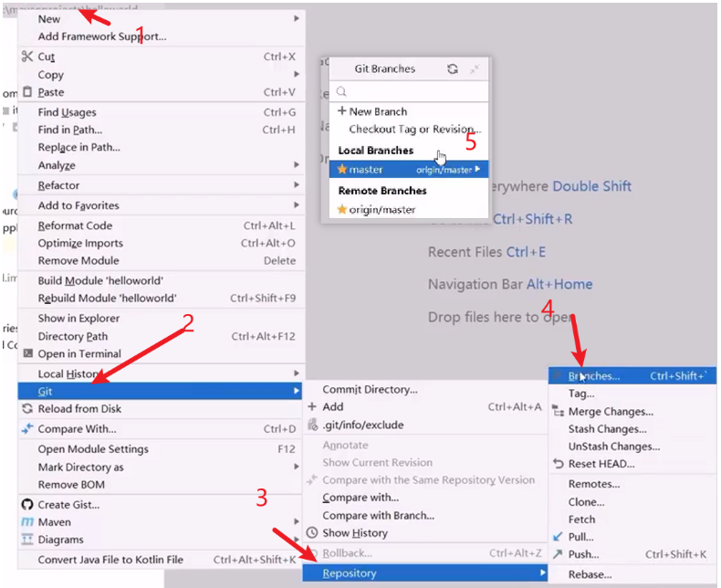Screen dimensions: 721x588
Task: Expand the Refactor submenu arrow
Action: pyautogui.click(x=296, y=186)
